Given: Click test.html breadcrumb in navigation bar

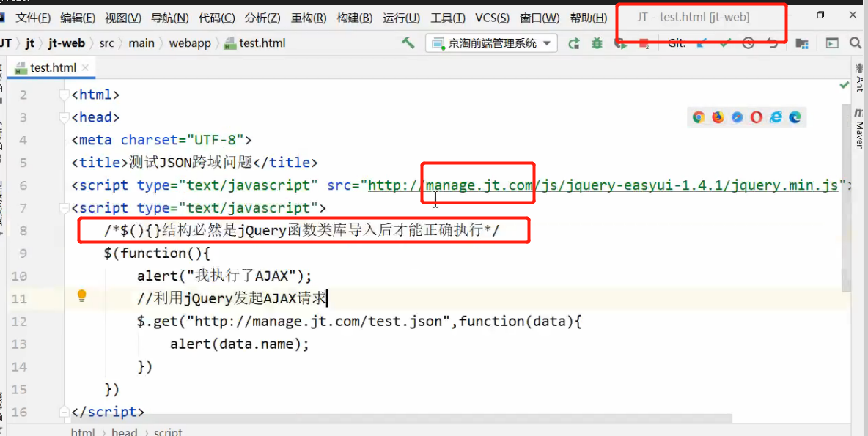Looking at the screenshot, I should coord(255,43).
